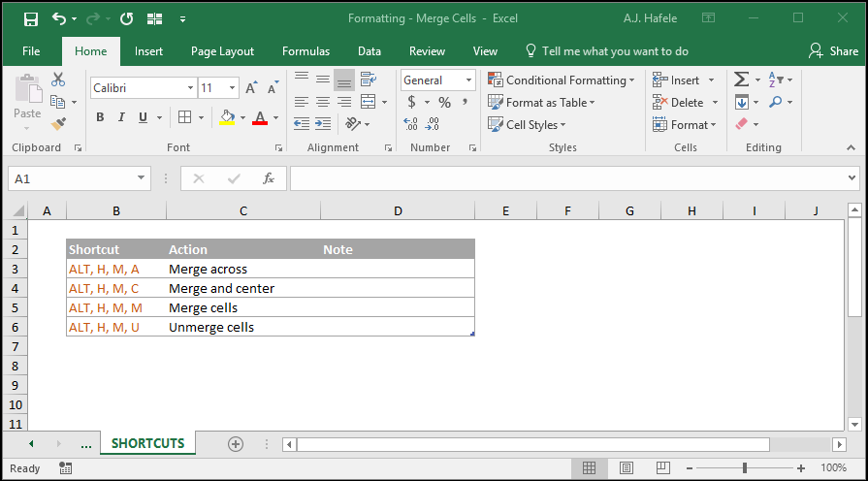This screenshot has width=868, height=481.
Task: Switch to the Insert tab
Action: pos(148,51)
